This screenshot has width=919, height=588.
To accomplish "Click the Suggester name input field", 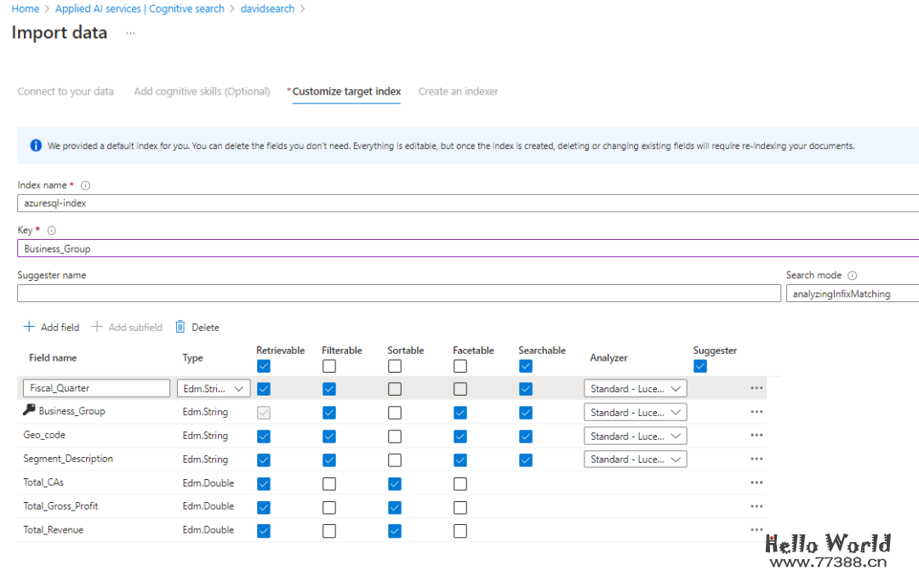I will 398,294.
